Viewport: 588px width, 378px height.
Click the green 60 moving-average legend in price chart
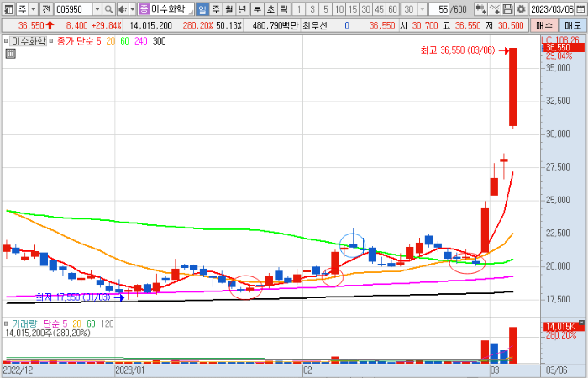[125, 41]
